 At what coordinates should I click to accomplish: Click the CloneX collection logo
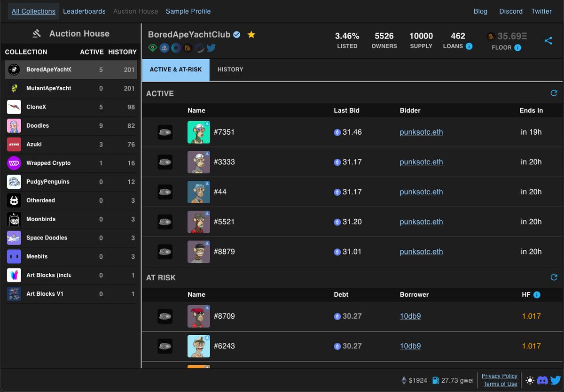pos(14,107)
